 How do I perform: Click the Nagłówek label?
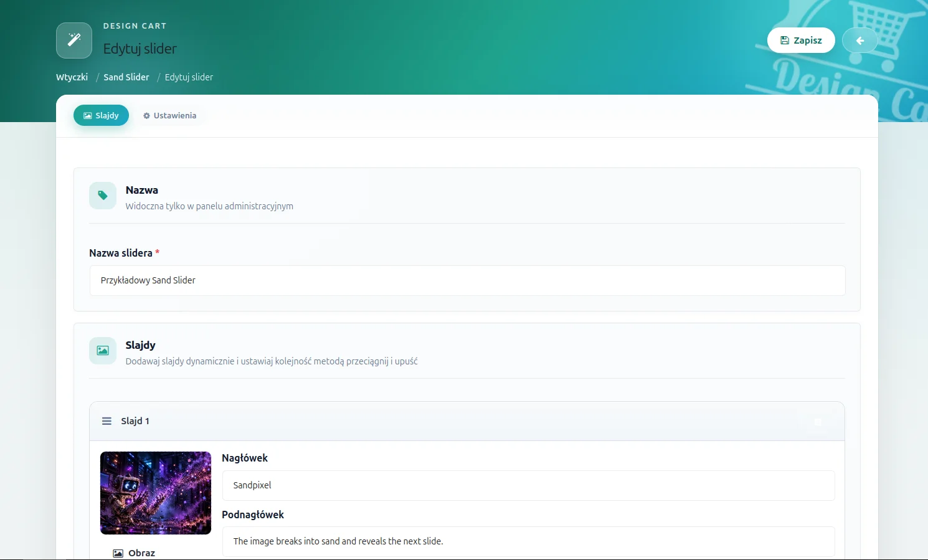tap(245, 458)
